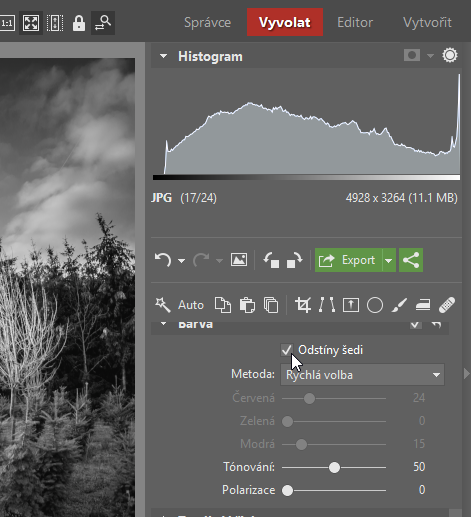Click the Polarizace value 0

pos(422,490)
